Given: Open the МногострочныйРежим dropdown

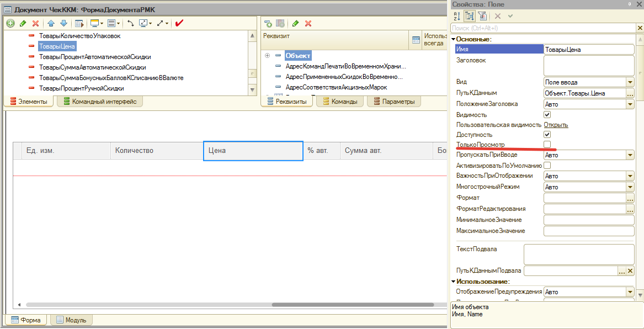Looking at the screenshot, I should [630, 187].
